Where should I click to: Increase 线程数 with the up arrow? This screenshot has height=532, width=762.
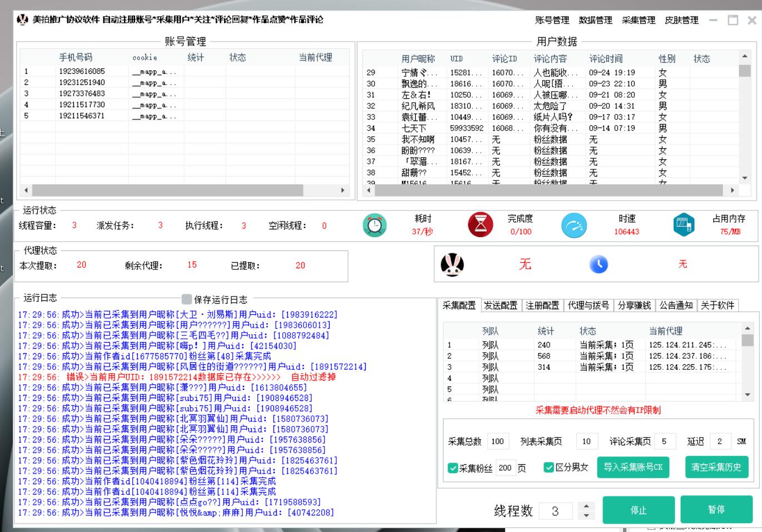586,505
